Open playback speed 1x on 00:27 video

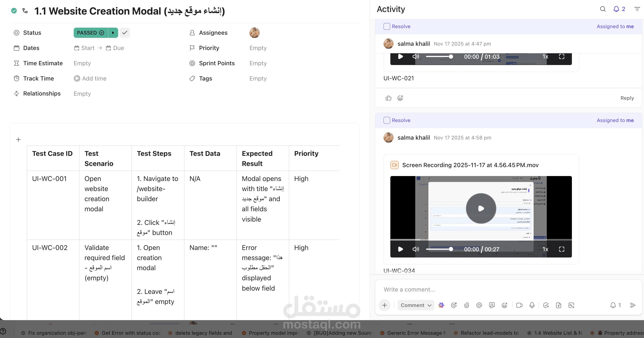click(545, 249)
